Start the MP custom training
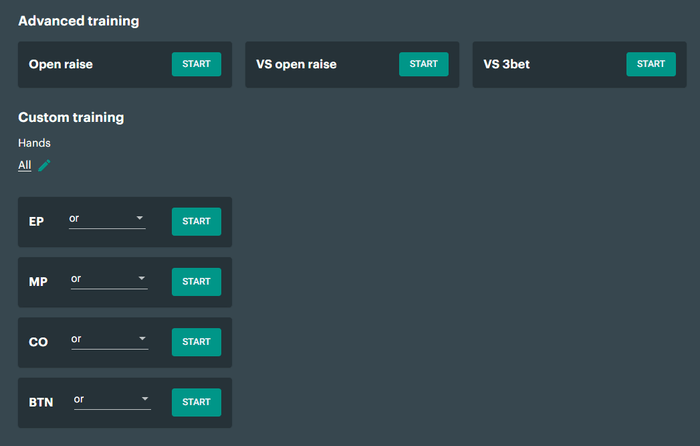This screenshot has height=446, width=700. (196, 282)
